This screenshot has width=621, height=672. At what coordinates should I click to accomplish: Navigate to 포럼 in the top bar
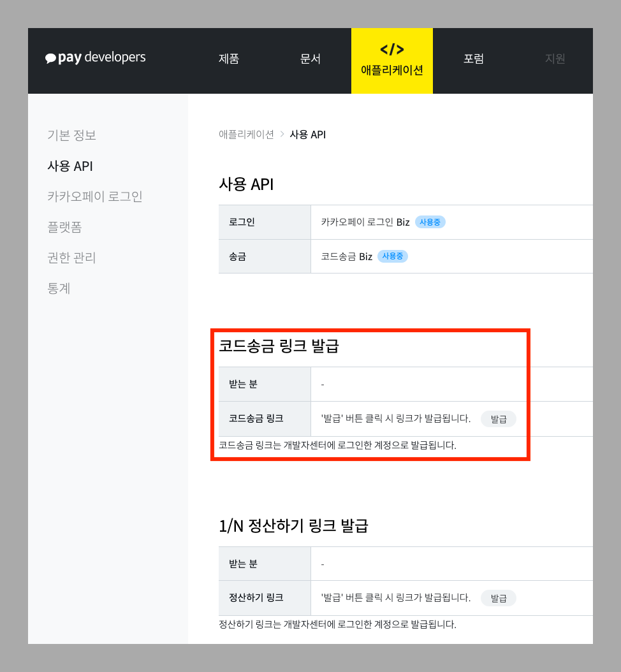click(x=474, y=59)
